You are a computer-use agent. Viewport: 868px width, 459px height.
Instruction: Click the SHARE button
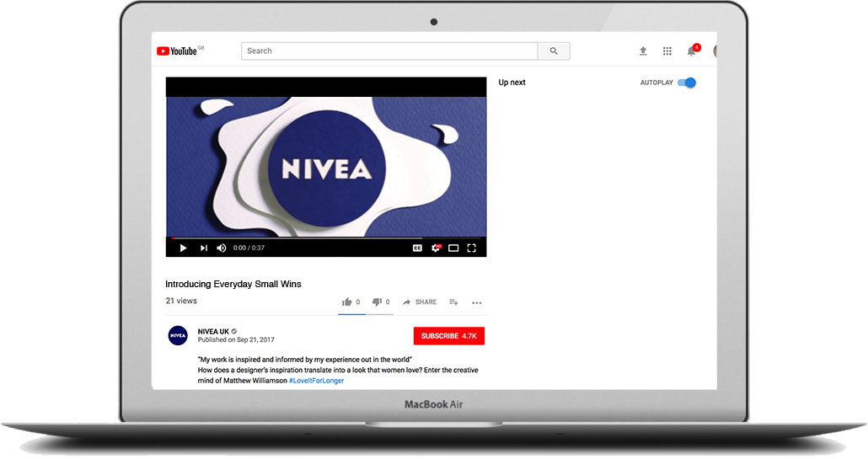(x=420, y=302)
